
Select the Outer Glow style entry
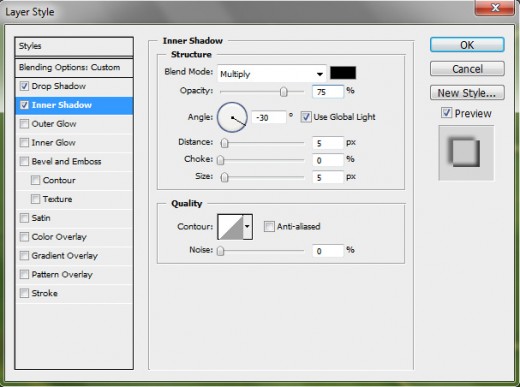coord(74,124)
